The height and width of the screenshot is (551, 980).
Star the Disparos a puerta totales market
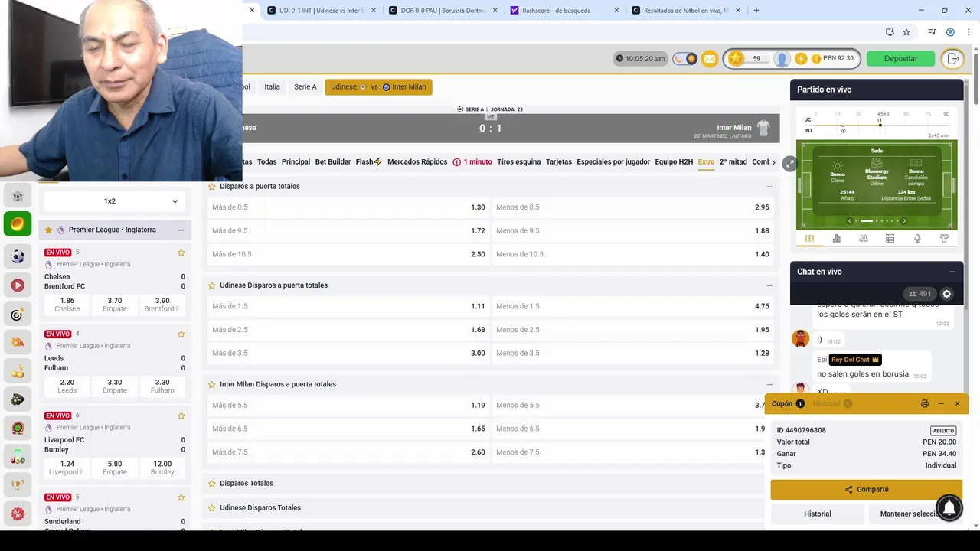tap(212, 187)
